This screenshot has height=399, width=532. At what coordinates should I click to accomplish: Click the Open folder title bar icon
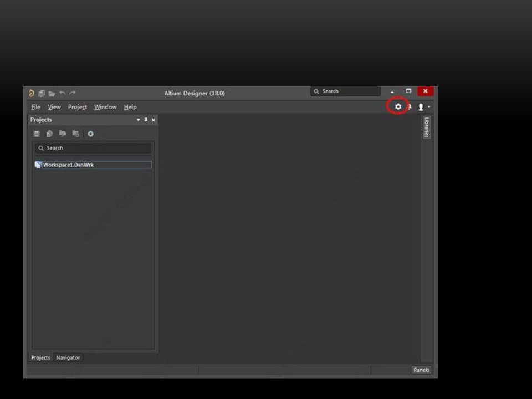coord(52,94)
